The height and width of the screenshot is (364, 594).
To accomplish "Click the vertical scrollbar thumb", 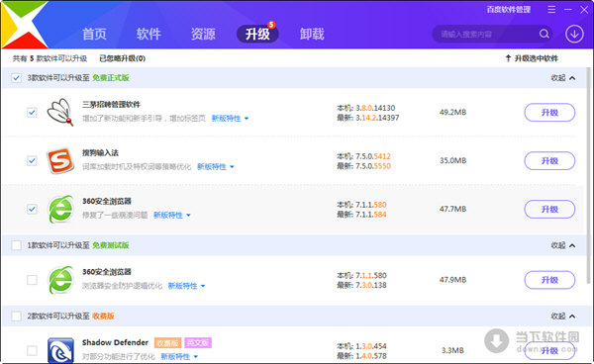I will pyautogui.click(x=588, y=175).
